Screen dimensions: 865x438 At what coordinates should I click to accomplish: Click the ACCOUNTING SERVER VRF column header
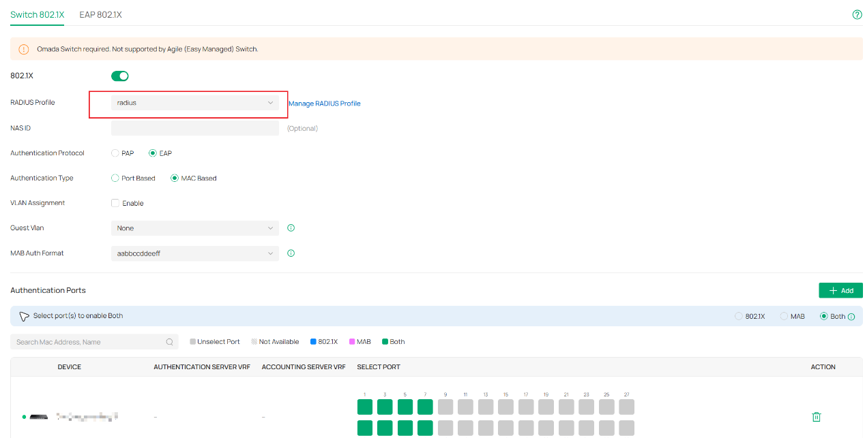point(303,367)
